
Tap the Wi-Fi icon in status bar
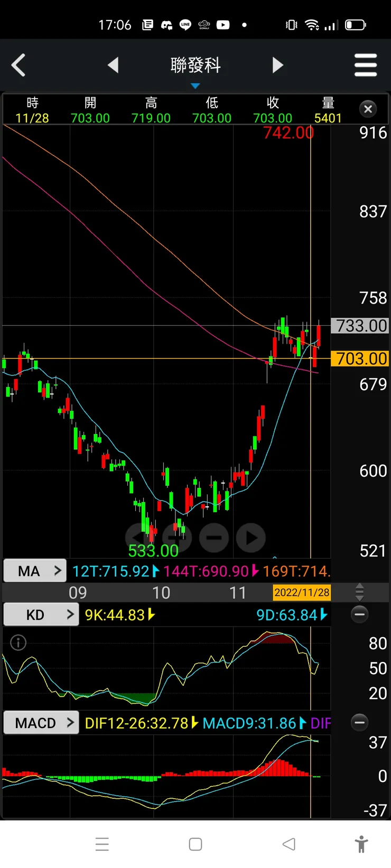pyautogui.click(x=312, y=25)
